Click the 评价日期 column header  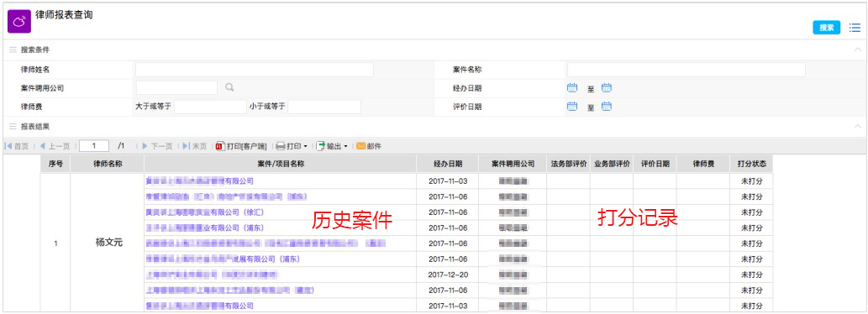coord(655,165)
